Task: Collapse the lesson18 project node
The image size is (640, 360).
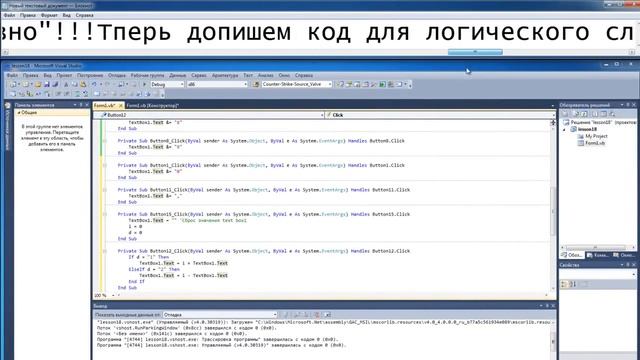Action: 565,129
